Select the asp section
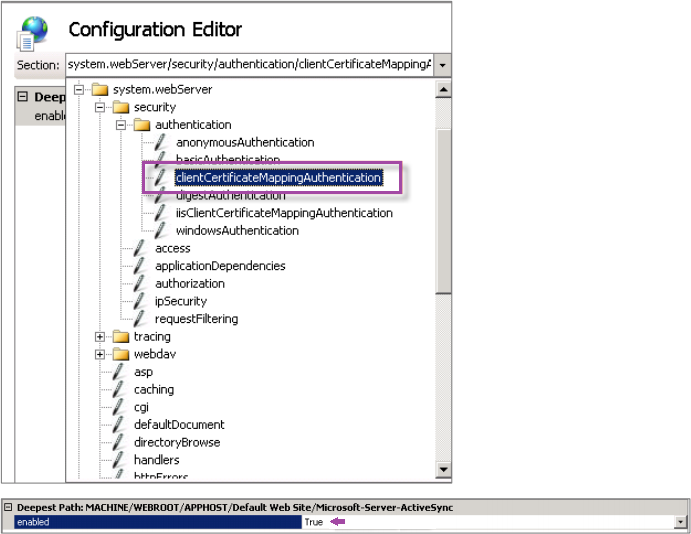The image size is (691, 534). coord(144,372)
